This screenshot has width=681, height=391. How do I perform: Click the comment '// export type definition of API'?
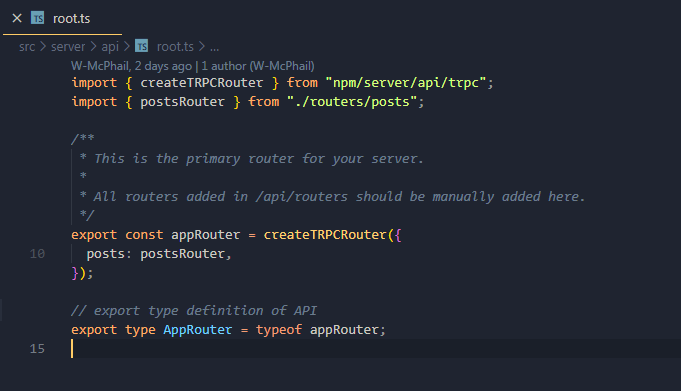click(x=194, y=311)
